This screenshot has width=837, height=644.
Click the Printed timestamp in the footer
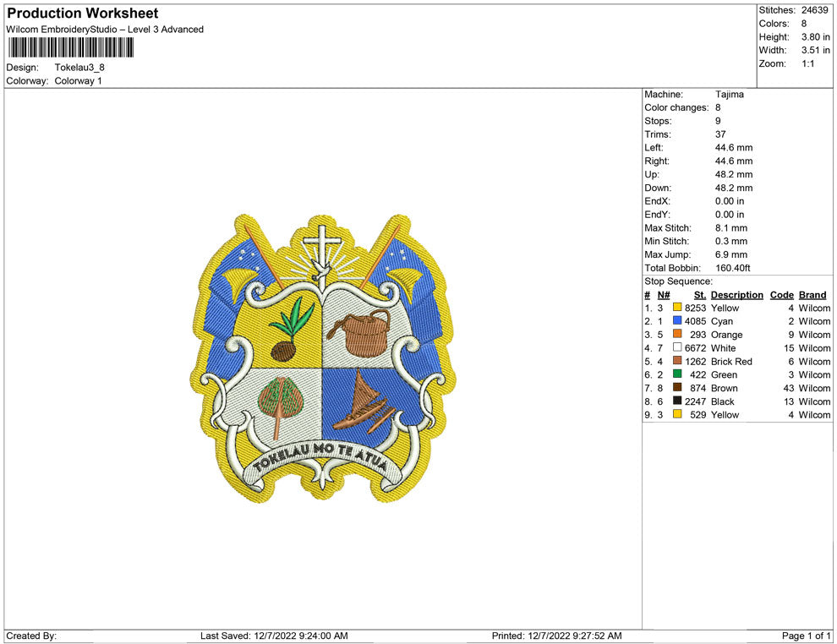click(556, 636)
